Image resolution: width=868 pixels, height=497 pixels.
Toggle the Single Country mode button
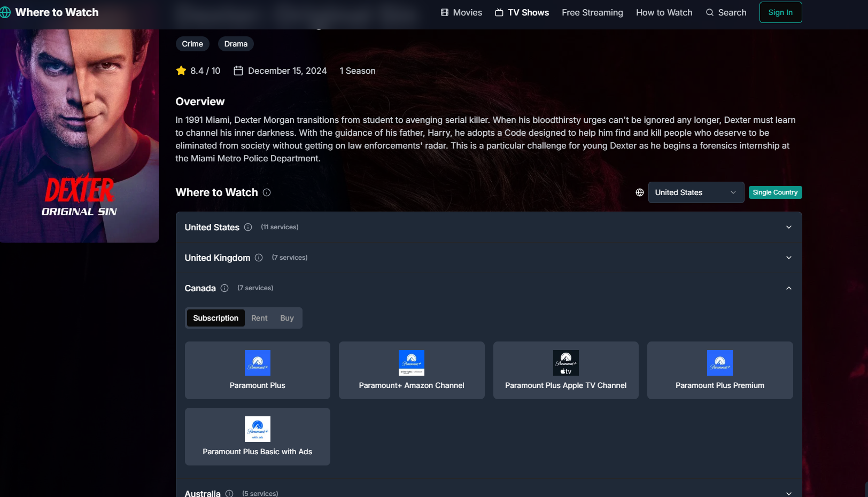[775, 192]
